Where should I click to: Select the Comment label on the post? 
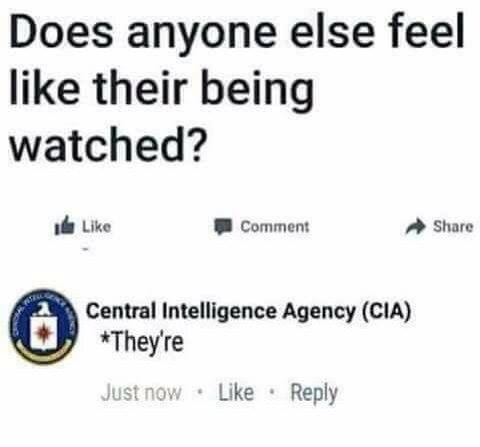click(275, 227)
